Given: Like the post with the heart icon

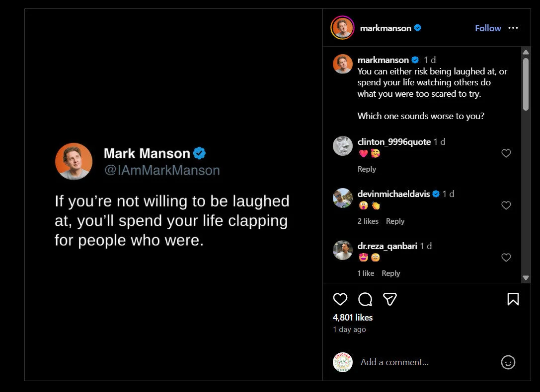Looking at the screenshot, I should (x=340, y=299).
